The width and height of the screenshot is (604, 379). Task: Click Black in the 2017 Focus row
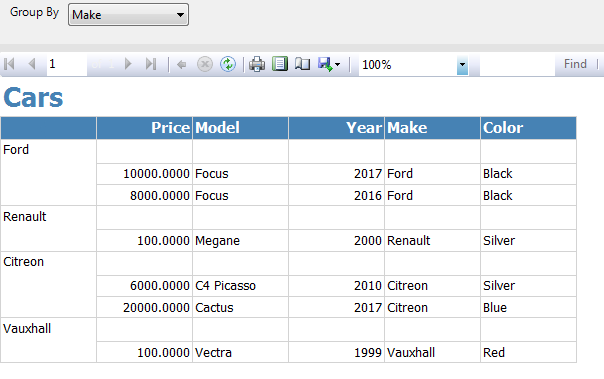click(x=528, y=174)
